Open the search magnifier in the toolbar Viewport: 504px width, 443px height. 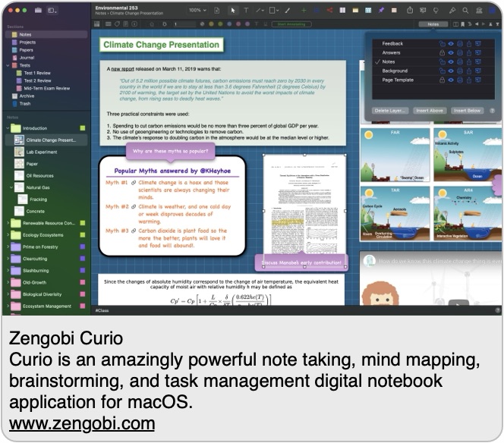click(x=465, y=11)
